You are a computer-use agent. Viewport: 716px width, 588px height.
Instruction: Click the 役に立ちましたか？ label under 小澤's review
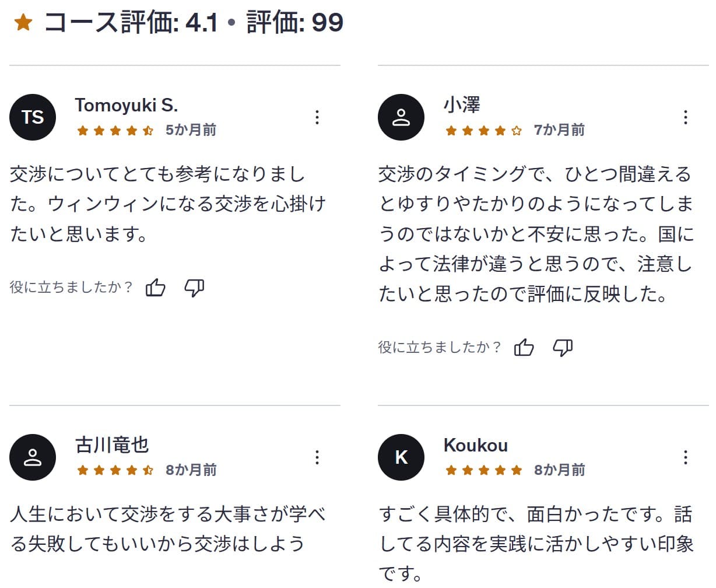pyautogui.click(x=439, y=346)
